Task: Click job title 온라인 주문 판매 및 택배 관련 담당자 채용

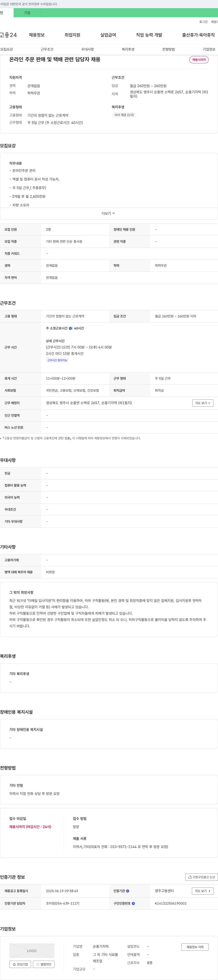Action: pyautogui.click(x=55, y=59)
